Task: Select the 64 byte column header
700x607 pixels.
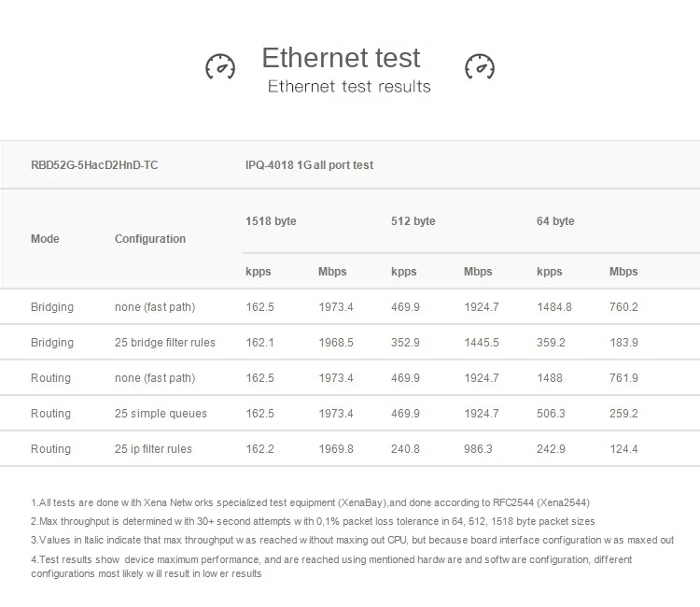Action: coord(555,221)
